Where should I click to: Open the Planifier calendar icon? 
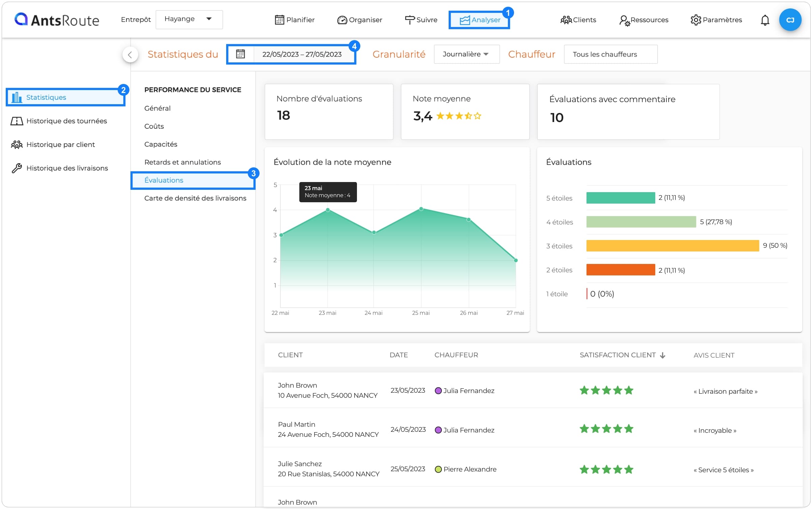[279, 20]
